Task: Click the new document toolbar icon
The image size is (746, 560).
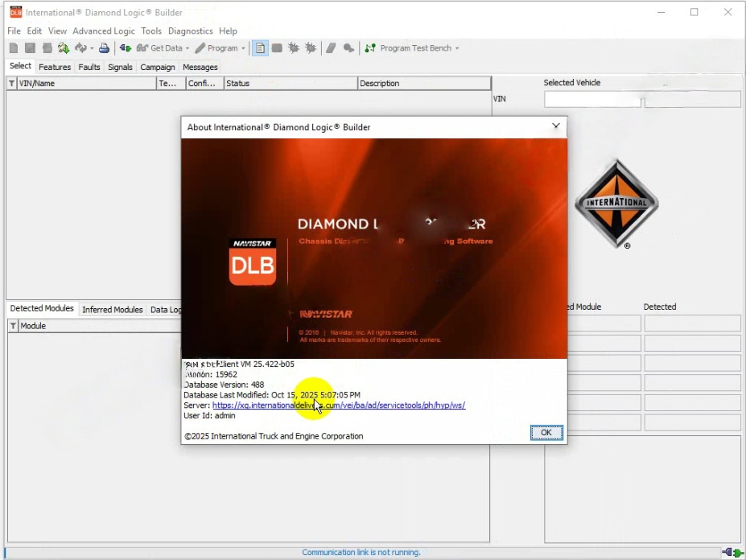Action: [13, 48]
